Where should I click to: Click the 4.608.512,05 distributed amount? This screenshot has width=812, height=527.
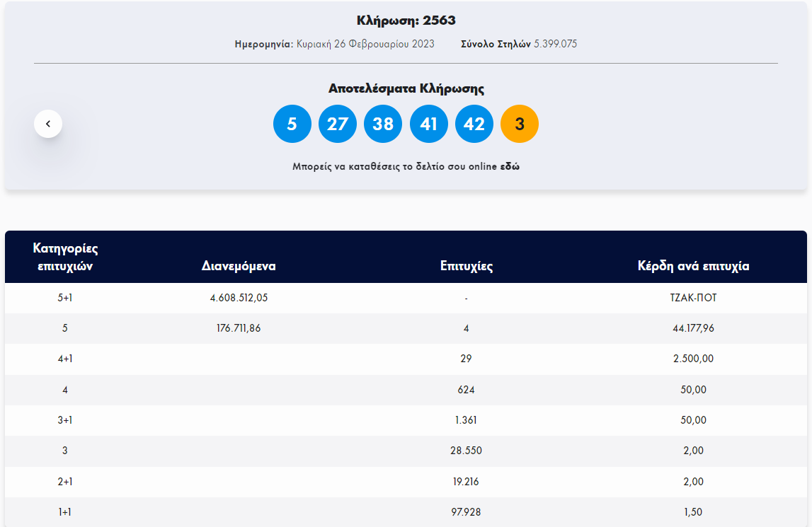[239, 299]
